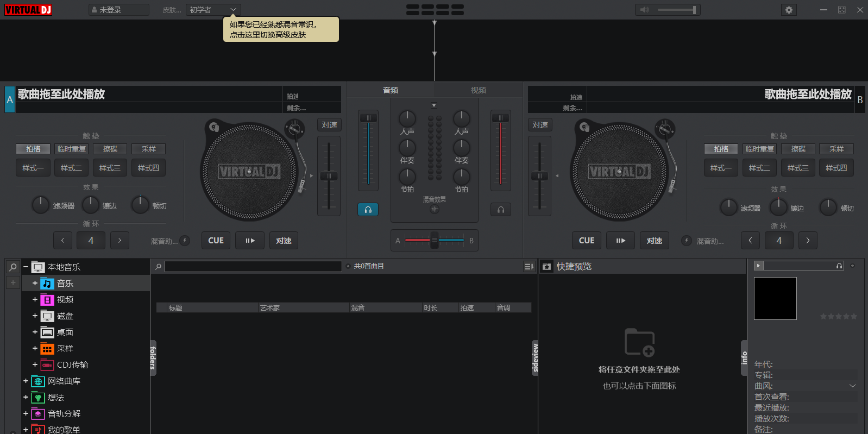
Task: Open the song list options menu icon
Action: click(x=529, y=267)
